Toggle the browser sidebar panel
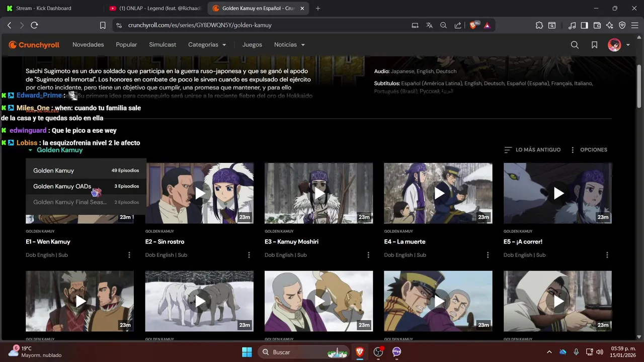The height and width of the screenshot is (362, 644). [584, 25]
